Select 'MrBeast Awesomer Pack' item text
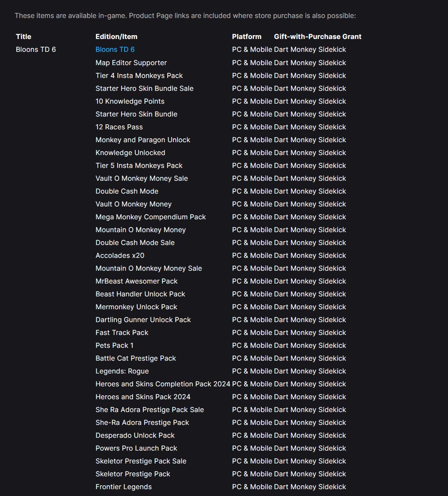 136,281
